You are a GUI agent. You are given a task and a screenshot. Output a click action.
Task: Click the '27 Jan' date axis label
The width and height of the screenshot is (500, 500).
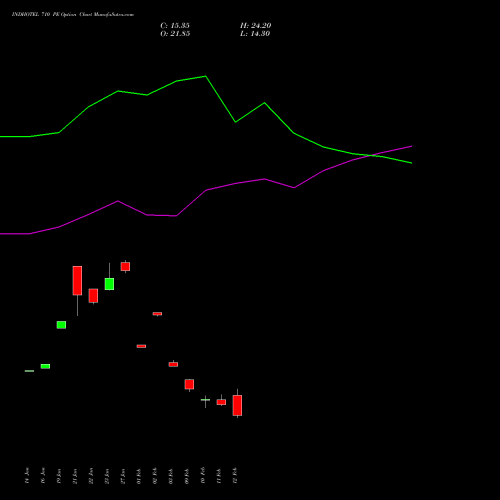point(123,476)
